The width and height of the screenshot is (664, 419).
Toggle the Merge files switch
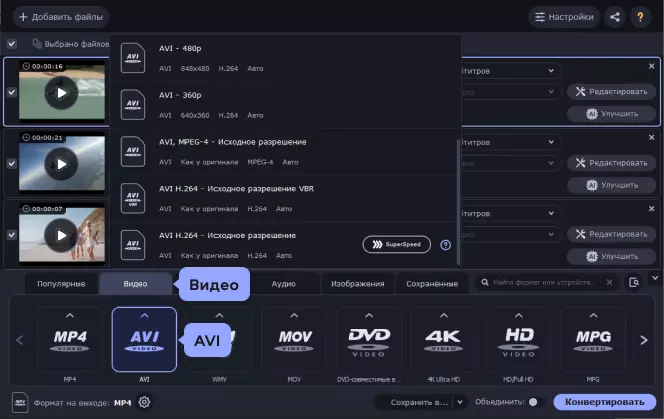coord(535,402)
